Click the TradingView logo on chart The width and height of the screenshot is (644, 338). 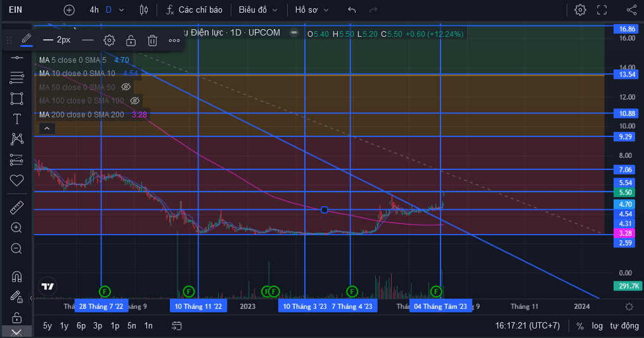pos(48,286)
